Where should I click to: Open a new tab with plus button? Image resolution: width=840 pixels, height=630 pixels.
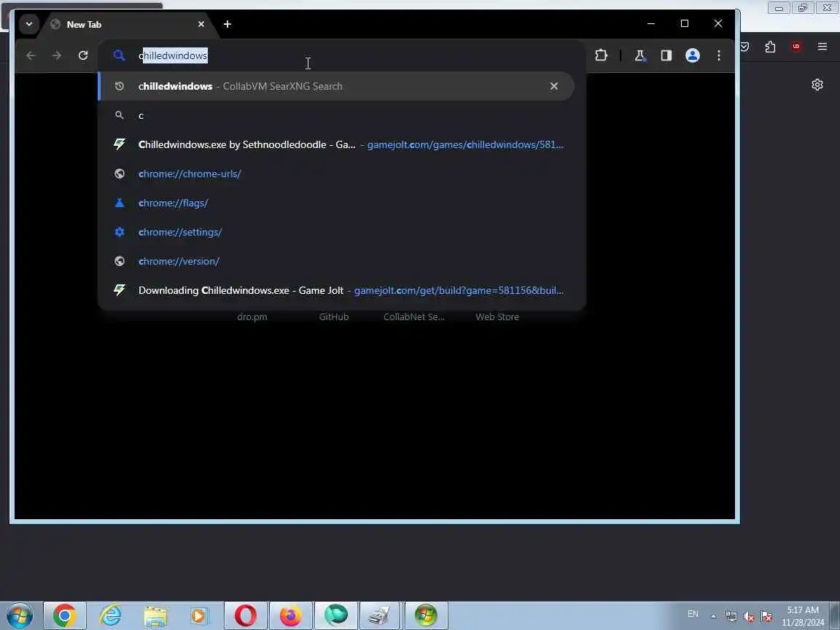[227, 24]
